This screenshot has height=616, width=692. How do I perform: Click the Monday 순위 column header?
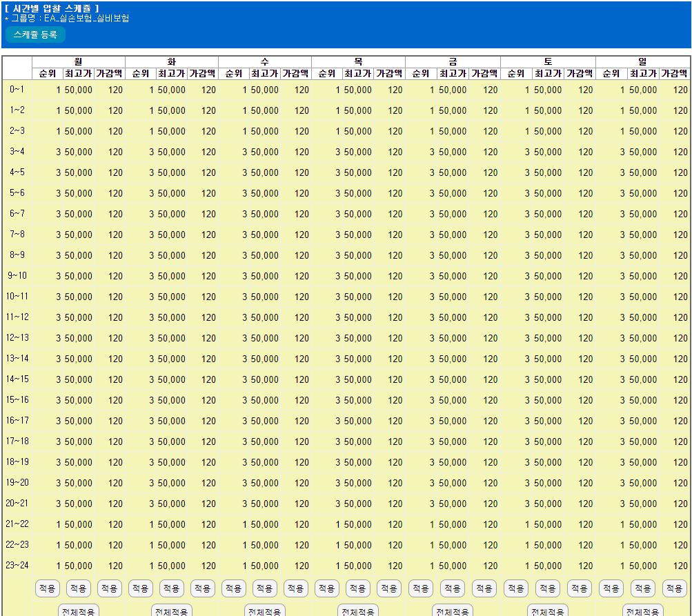point(48,73)
